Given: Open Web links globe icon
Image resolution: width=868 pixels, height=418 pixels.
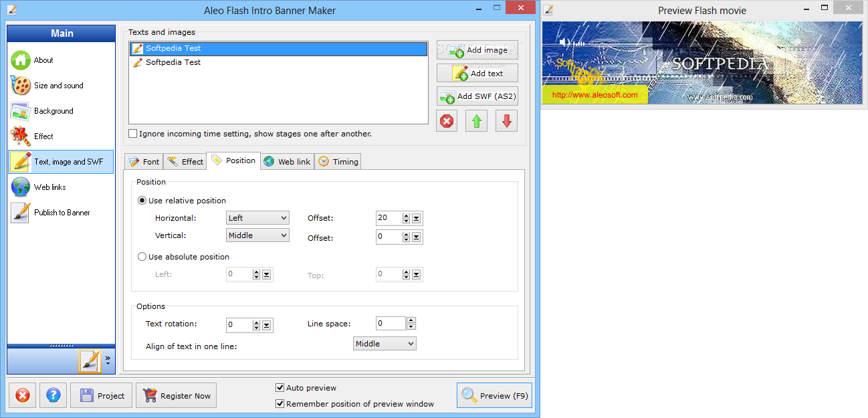Looking at the screenshot, I should 21,187.
